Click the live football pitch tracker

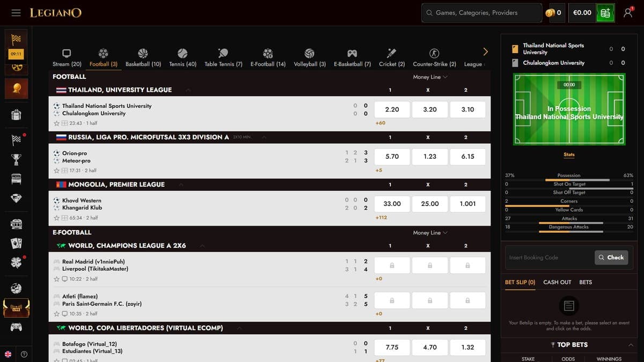pos(569,109)
